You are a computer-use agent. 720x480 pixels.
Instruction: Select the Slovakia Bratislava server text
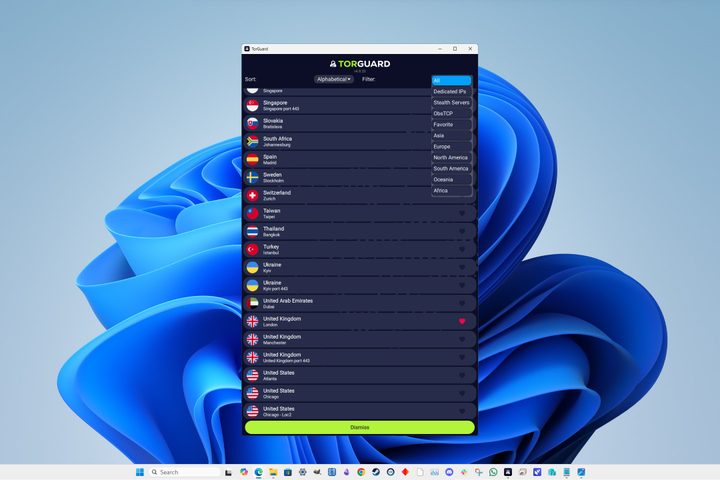[x=273, y=124]
